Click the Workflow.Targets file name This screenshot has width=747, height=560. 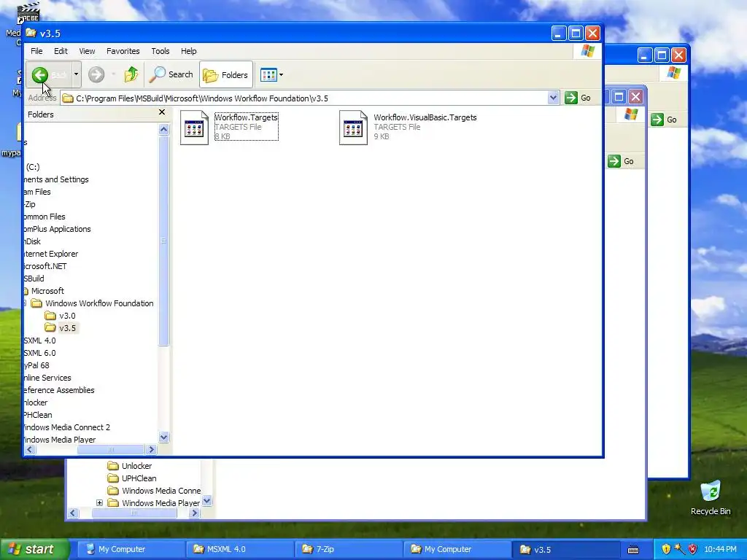click(x=246, y=117)
